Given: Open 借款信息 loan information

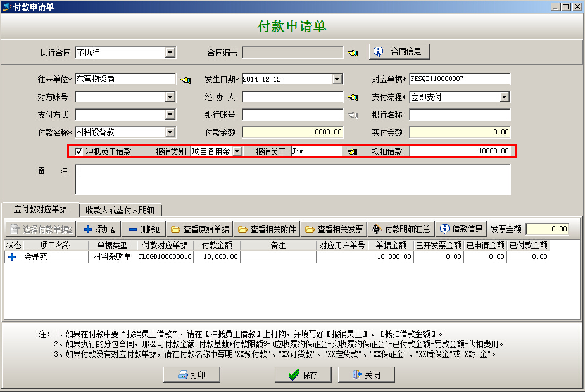Looking at the screenshot, I should pyautogui.click(x=462, y=229).
